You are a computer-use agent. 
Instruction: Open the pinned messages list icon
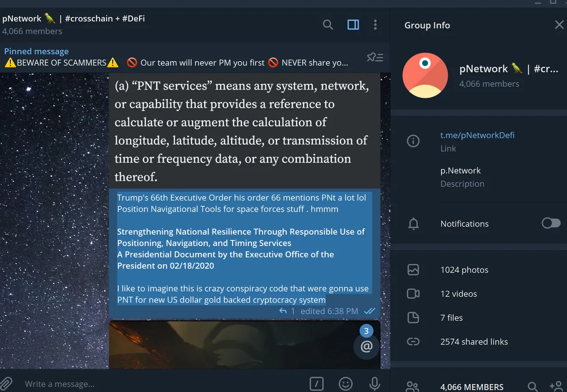point(375,57)
